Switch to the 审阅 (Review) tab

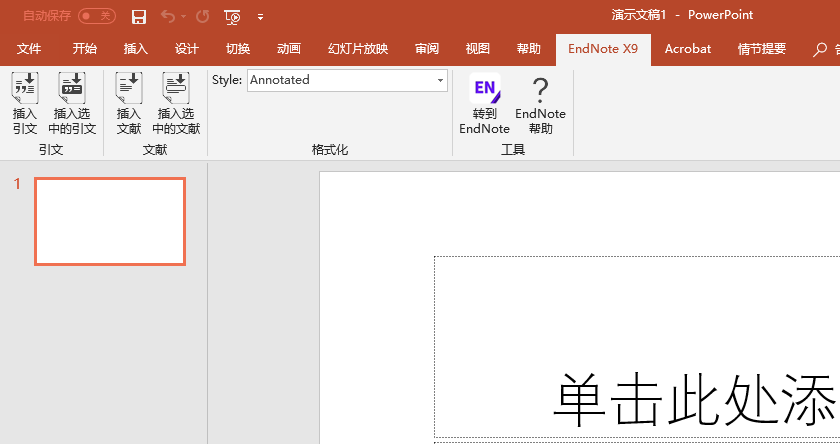point(426,49)
